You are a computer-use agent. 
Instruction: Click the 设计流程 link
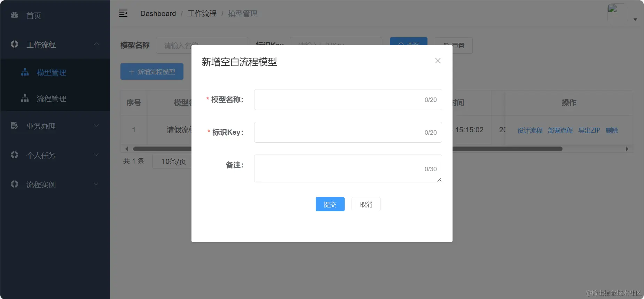tap(530, 130)
